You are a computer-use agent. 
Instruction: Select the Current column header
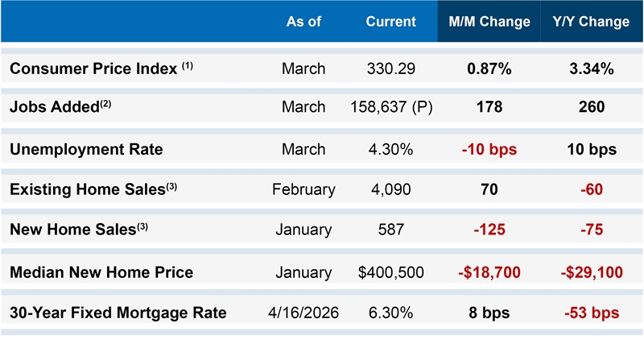point(390,22)
